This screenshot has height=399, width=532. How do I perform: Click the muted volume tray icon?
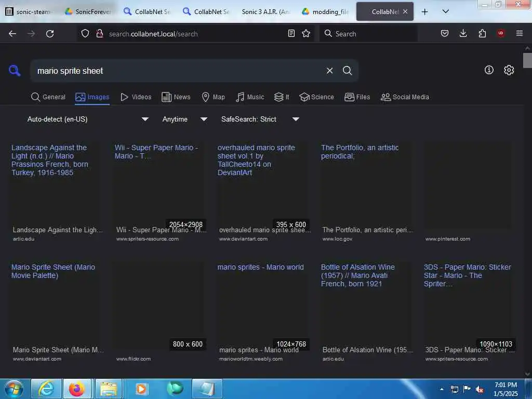(480, 390)
